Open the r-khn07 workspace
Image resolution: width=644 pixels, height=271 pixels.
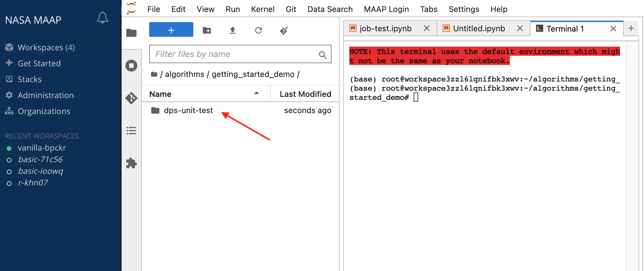pos(33,183)
